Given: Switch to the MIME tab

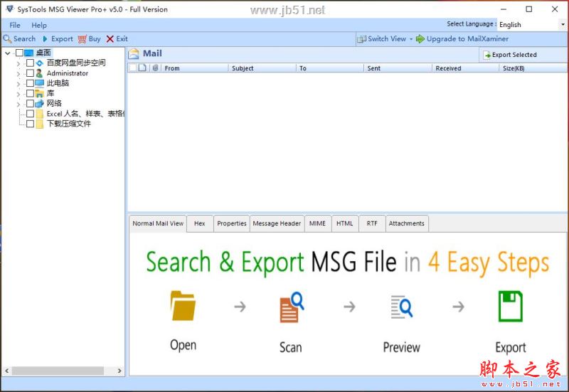Looking at the screenshot, I should (x=317, y=223).
